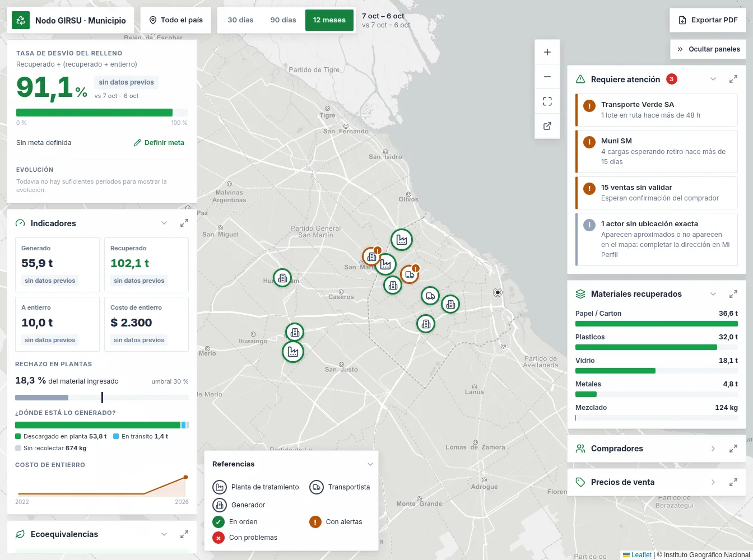Collapse the Materiales recuperados section
Image resolution: width=753 pixels, height=560 pixels.
coord(713,294)
